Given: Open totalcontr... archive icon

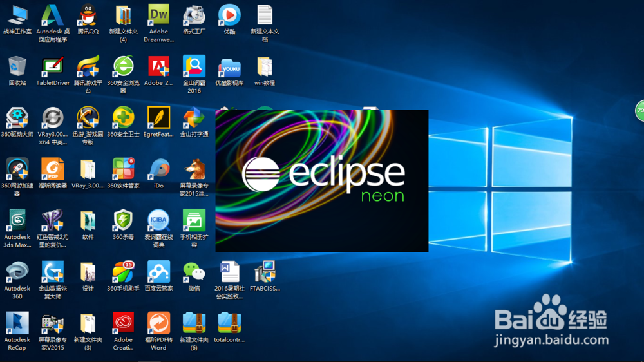Looking at the screenshot, I should click(x=229, y=323).
